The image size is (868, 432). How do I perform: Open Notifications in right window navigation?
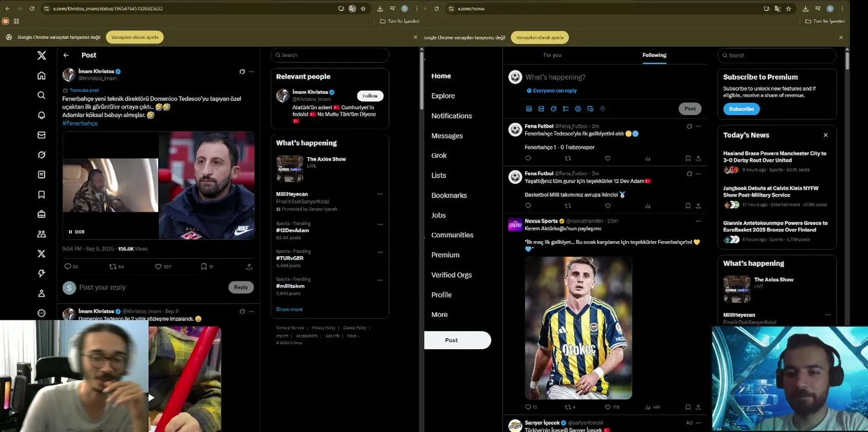click(x=451, y=116)
